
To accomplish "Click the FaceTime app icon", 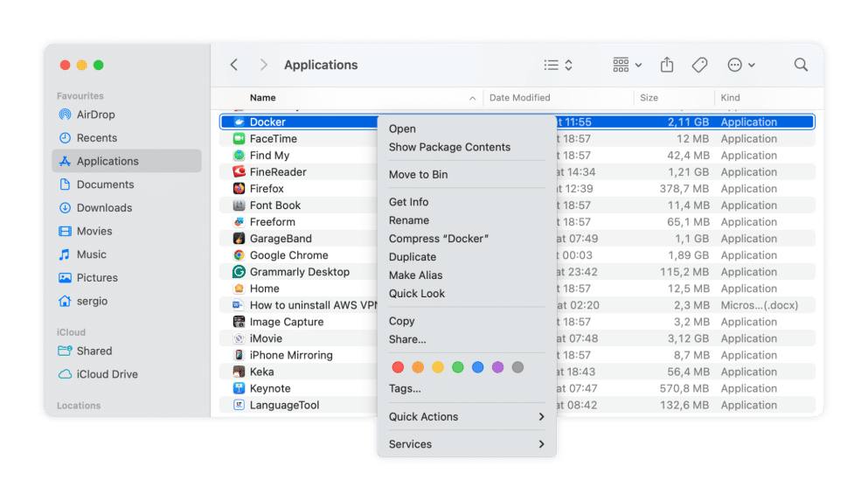I will 239,138.
